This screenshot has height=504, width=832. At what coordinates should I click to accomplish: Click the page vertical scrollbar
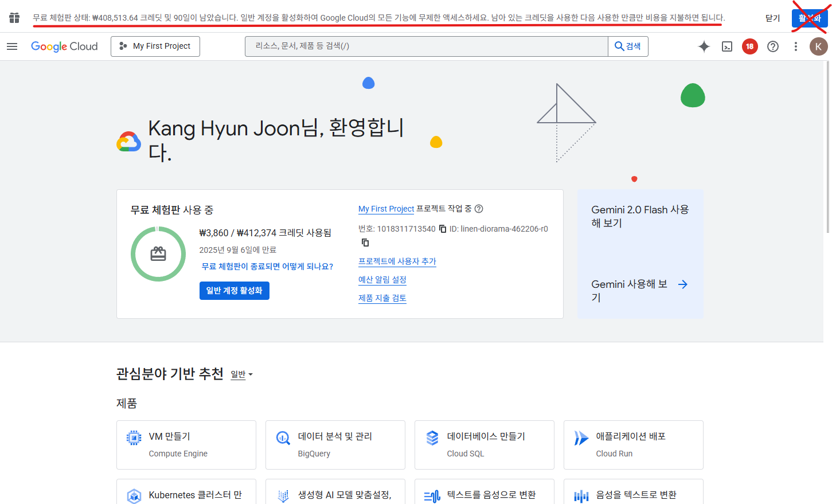(828, 147)
